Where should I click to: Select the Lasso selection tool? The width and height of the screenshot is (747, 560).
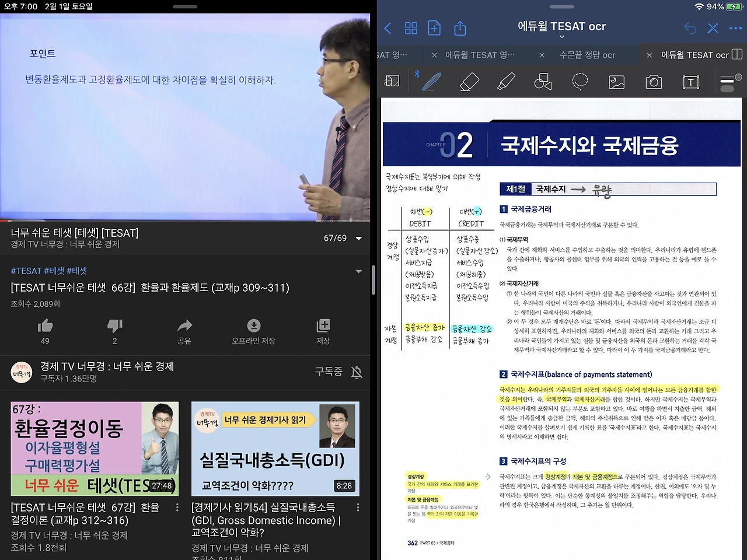(580, 82)
